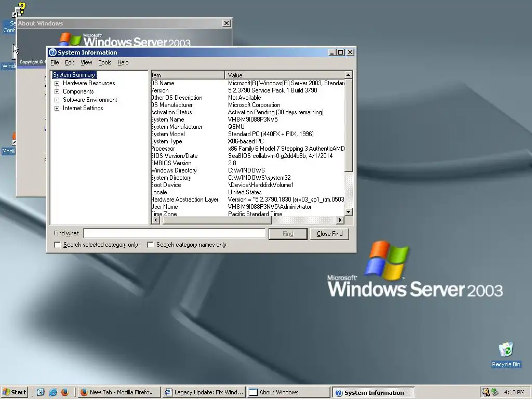Viewport: 532px width, 399px height.
Task: Expand Hardware Resources node
Action: (x=57, y=83)
